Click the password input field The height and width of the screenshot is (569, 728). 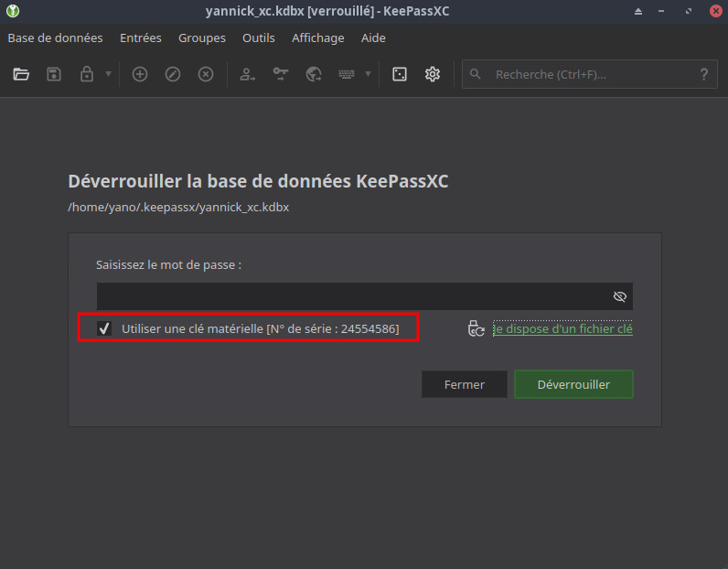[352, 296]
